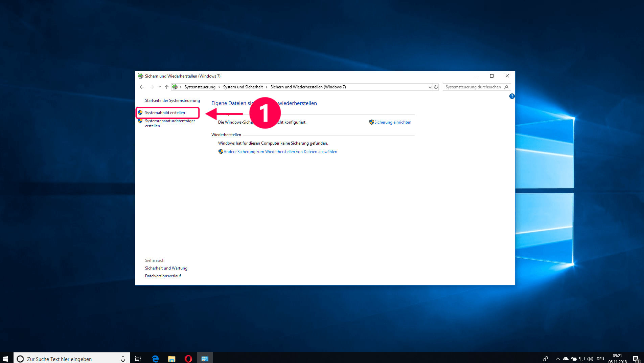
Task: Click the Control Panel icon in address bar
Action: [x=175, y=87]
